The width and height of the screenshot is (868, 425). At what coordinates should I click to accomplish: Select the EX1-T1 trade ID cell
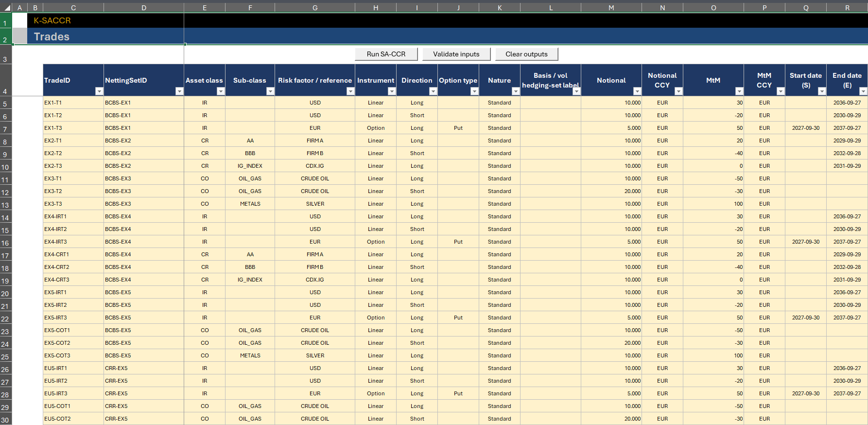tap(73, 103)
